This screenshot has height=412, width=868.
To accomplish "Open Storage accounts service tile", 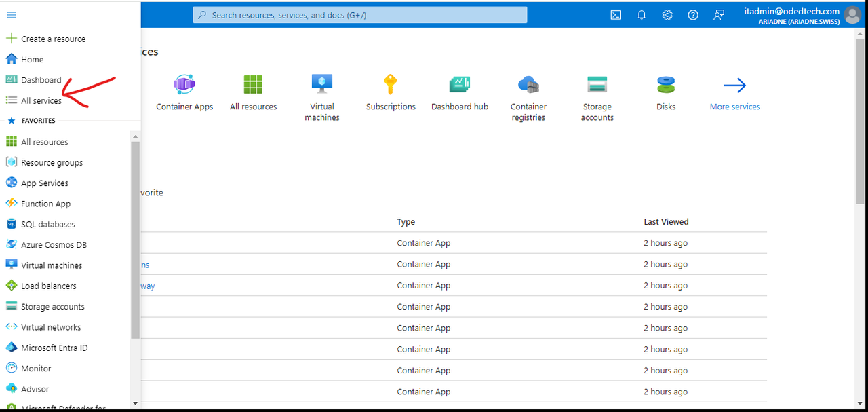I will 597,98.
